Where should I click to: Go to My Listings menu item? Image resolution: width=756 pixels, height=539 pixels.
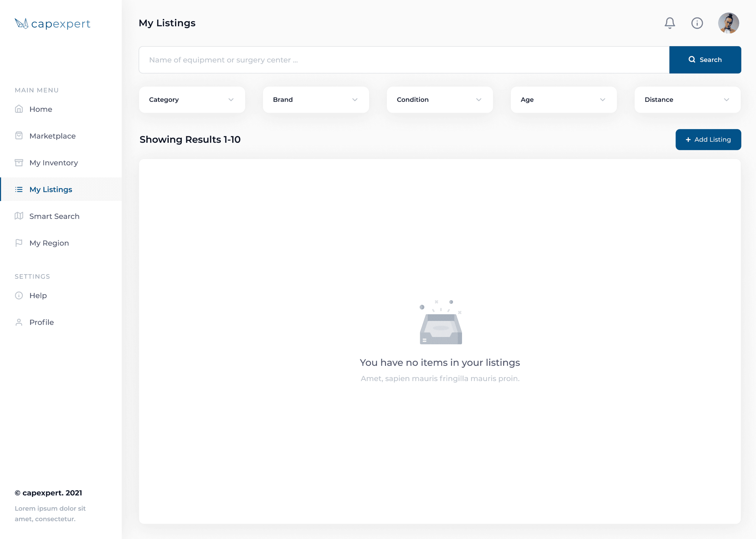[x=51, y=190]
